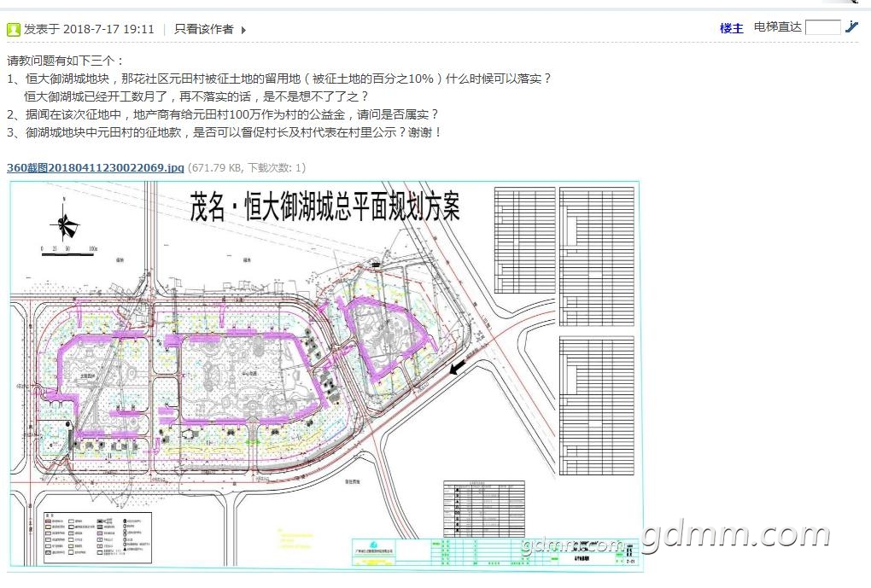871x588 pixels.
Task: Open the 只看该作者 author filter link
Action: [204, 29]
